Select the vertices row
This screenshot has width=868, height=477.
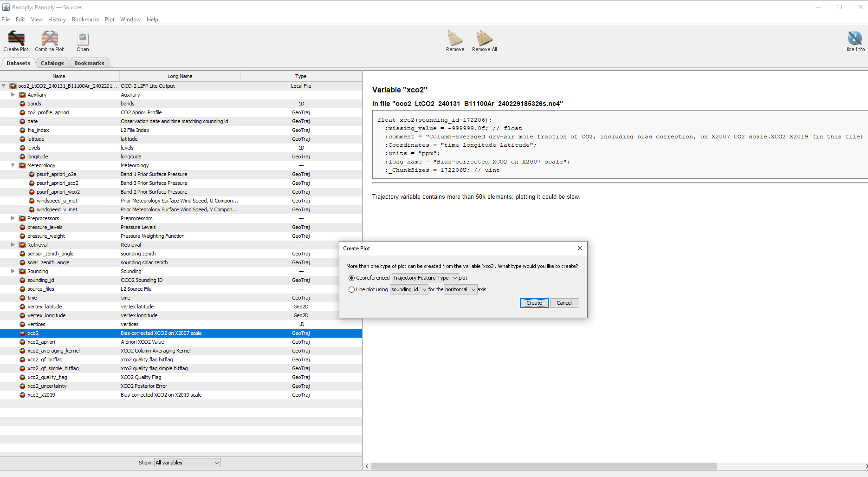pos(181,324)
